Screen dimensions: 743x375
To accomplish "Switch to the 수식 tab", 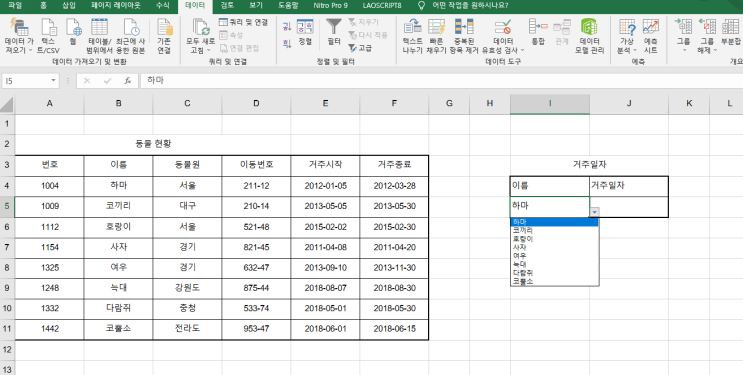I will (x=163, y=6).
